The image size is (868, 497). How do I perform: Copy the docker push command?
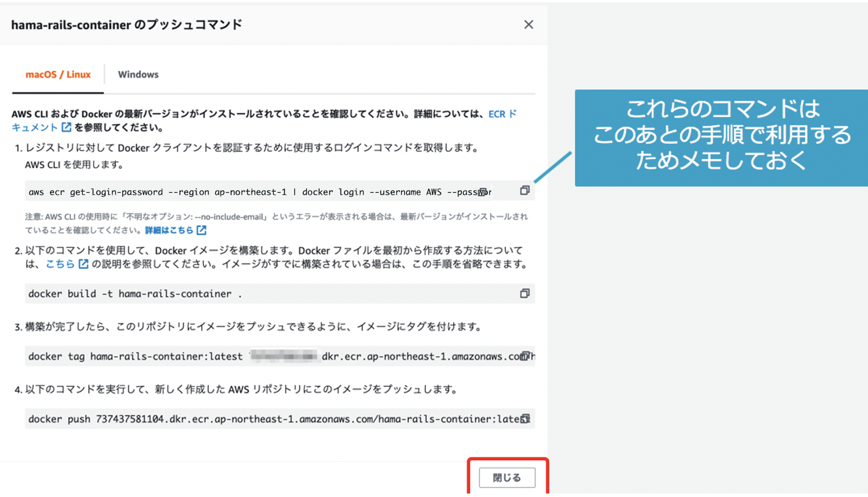click(525, 418)
